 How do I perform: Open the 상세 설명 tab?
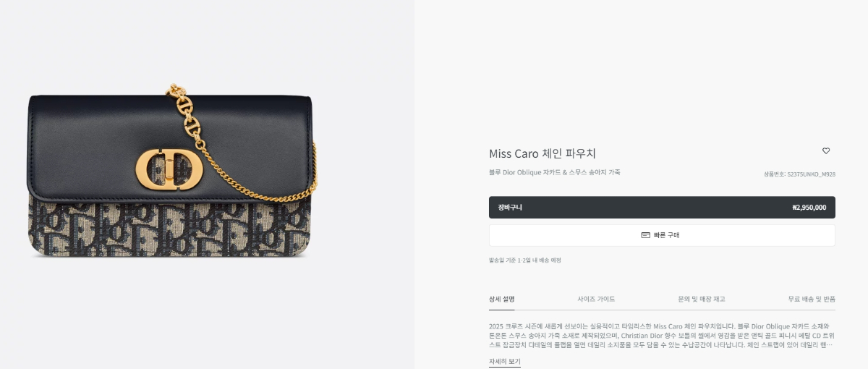point(502,299)
